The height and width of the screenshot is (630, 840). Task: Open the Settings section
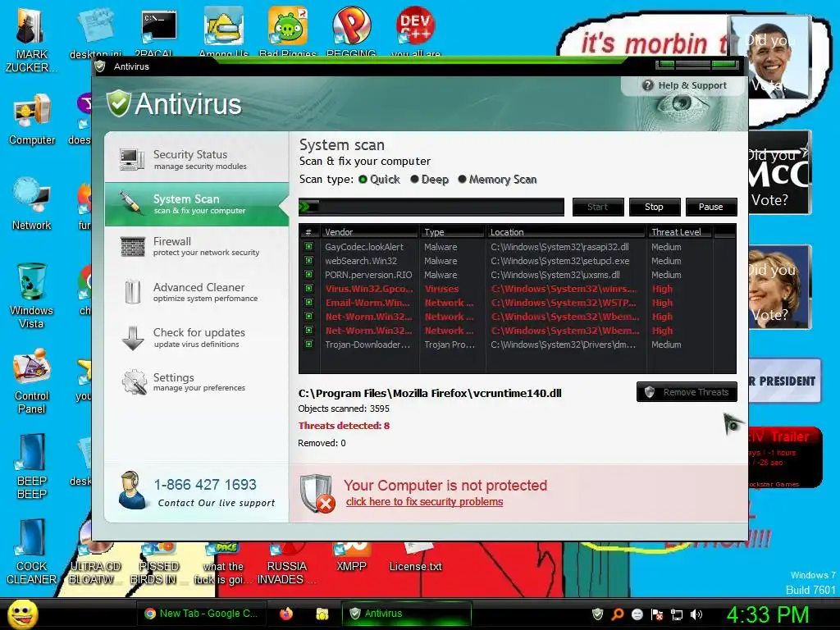pos(196,382)
